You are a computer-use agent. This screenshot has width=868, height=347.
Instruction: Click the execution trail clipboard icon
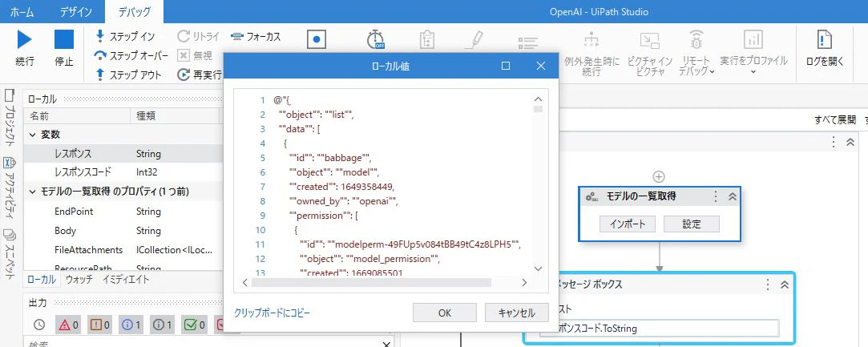427,40
